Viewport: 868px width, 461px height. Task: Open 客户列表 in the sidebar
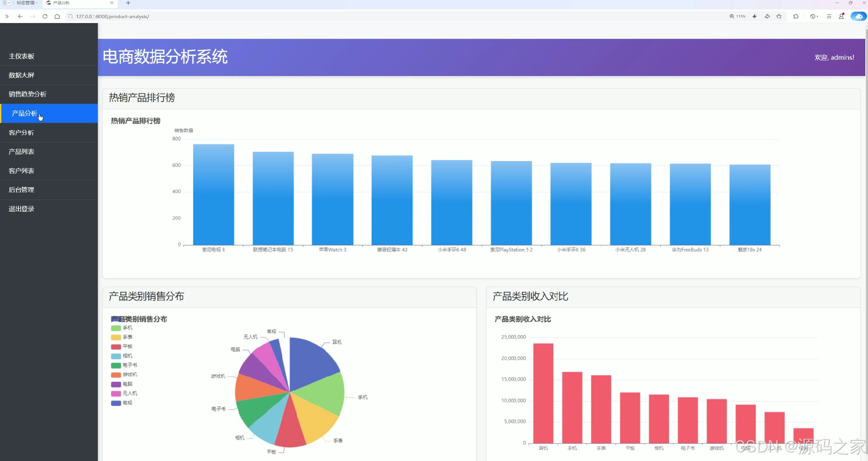[49, 171]
